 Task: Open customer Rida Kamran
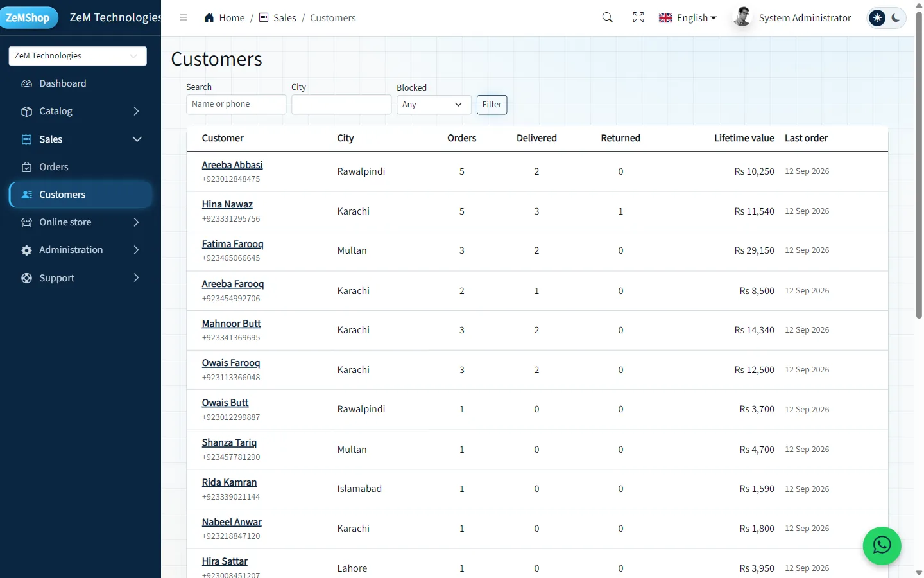pos(229,482)
